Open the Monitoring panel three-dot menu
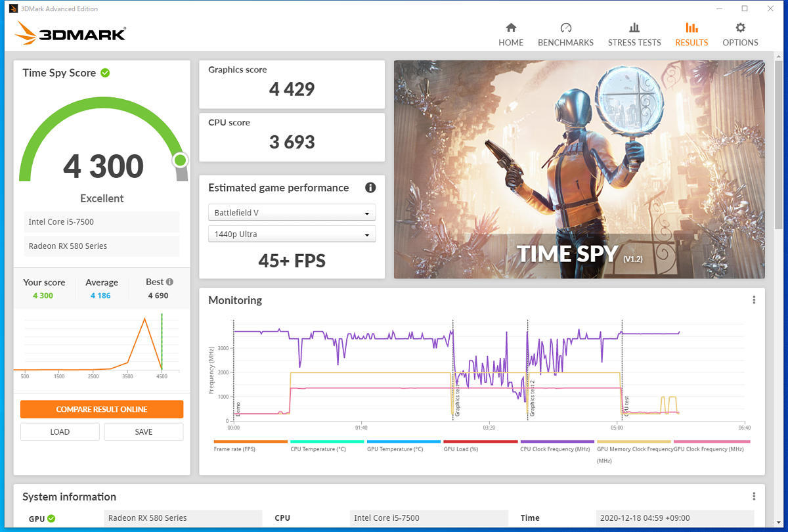 pyautogui.click(x=754, y=300)
